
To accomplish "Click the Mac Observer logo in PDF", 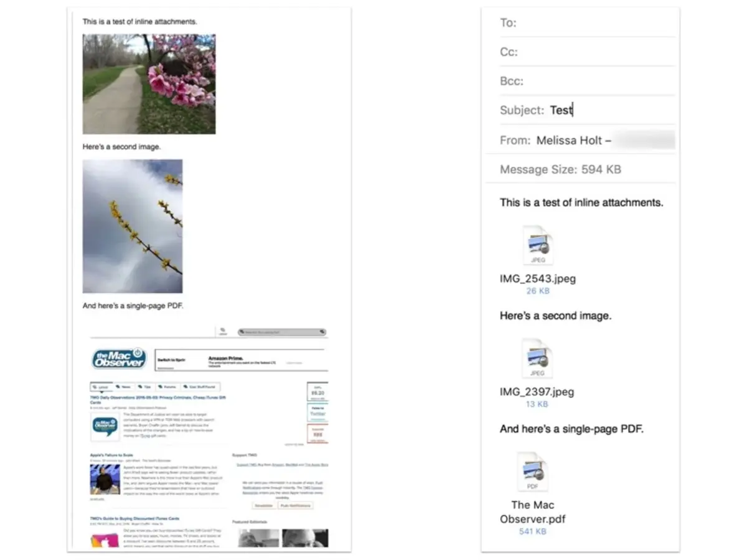I will click(x=119, y=358).
